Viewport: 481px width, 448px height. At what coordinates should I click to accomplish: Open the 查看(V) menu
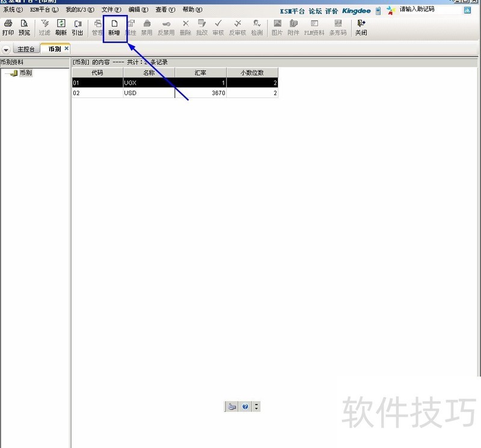165,10
